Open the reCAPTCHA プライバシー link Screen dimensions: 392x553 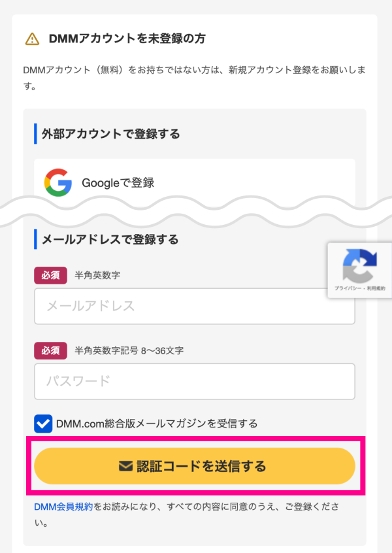click(x=348, y=288)
